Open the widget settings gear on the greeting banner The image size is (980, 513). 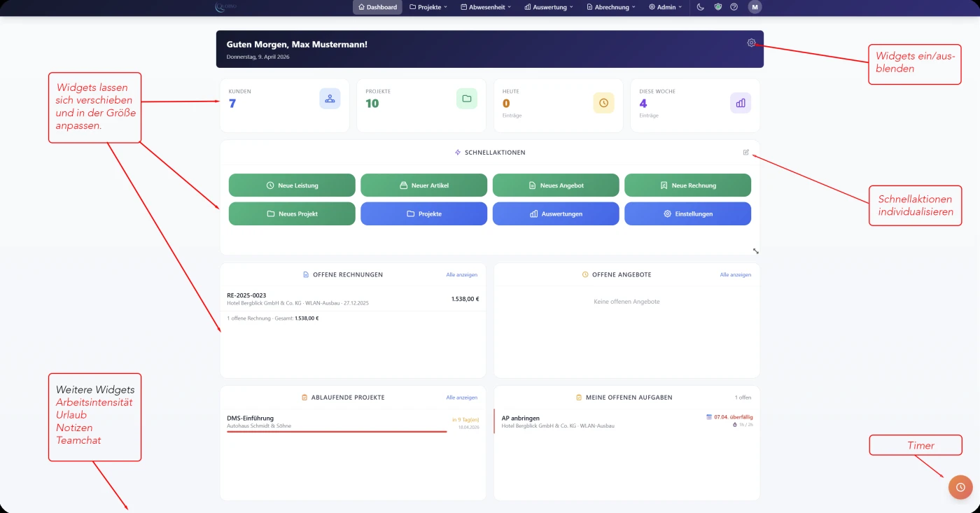tap(750, 42)
